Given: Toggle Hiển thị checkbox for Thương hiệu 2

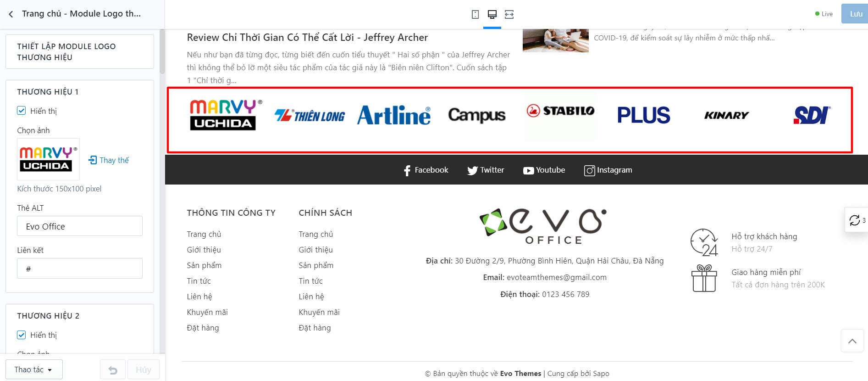Looking at the screenshot, I should (22, 335).
